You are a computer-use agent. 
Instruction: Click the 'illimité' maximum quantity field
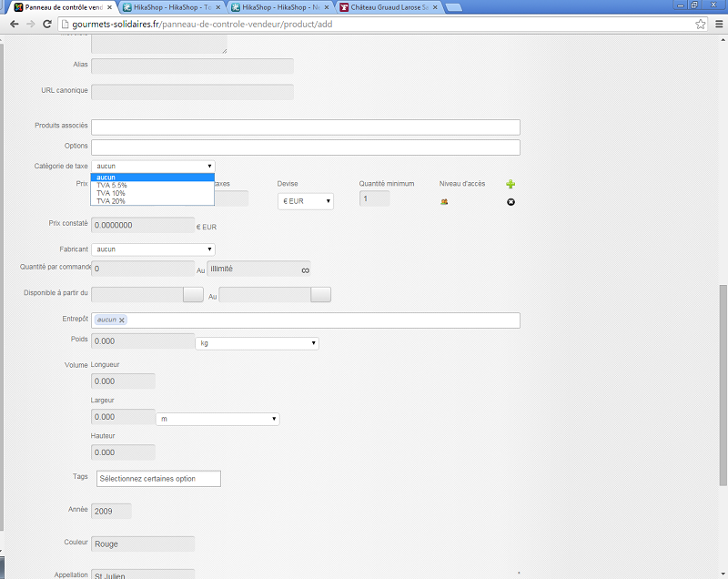258,269
